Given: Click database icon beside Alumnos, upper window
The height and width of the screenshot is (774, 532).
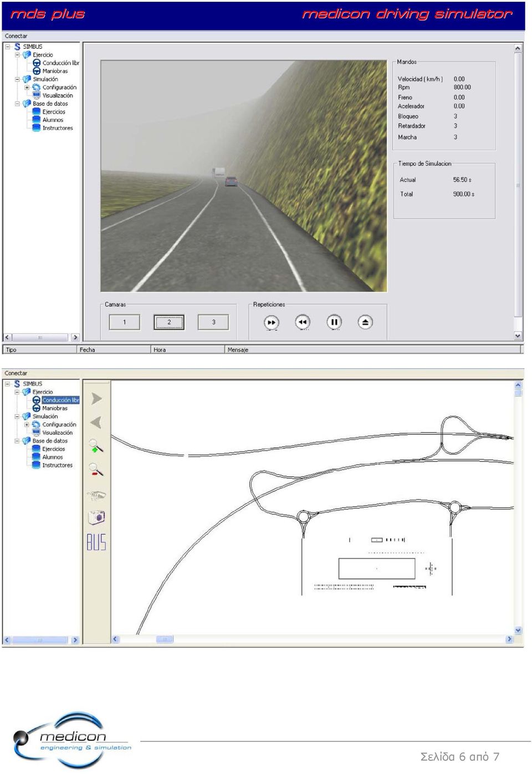Looking at the screenshot, I should [x=37, y=120].
